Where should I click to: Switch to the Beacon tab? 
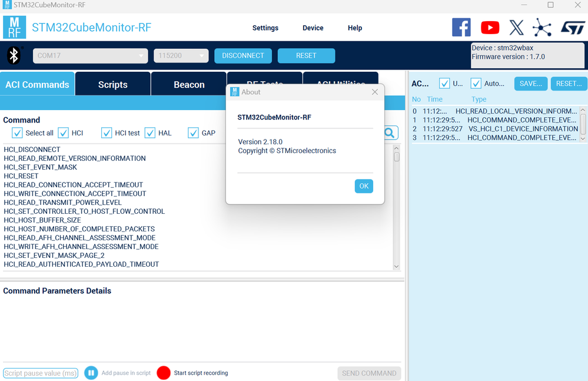(189, 84)
